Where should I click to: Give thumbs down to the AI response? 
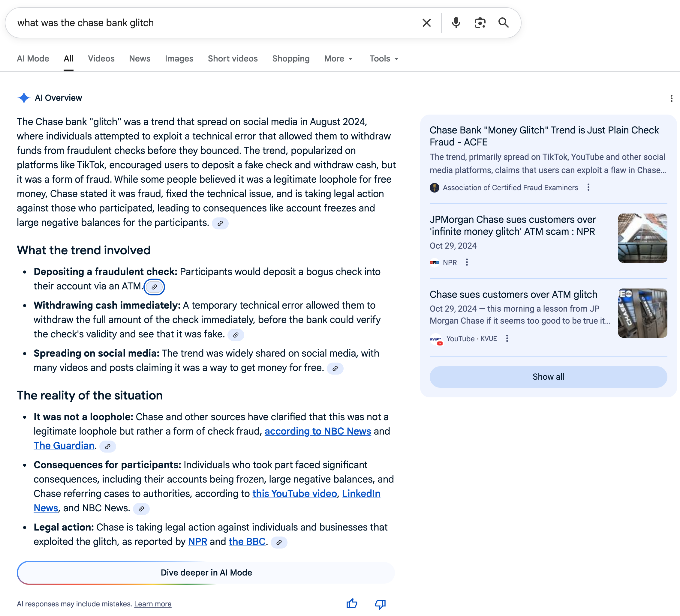point(380,603)
